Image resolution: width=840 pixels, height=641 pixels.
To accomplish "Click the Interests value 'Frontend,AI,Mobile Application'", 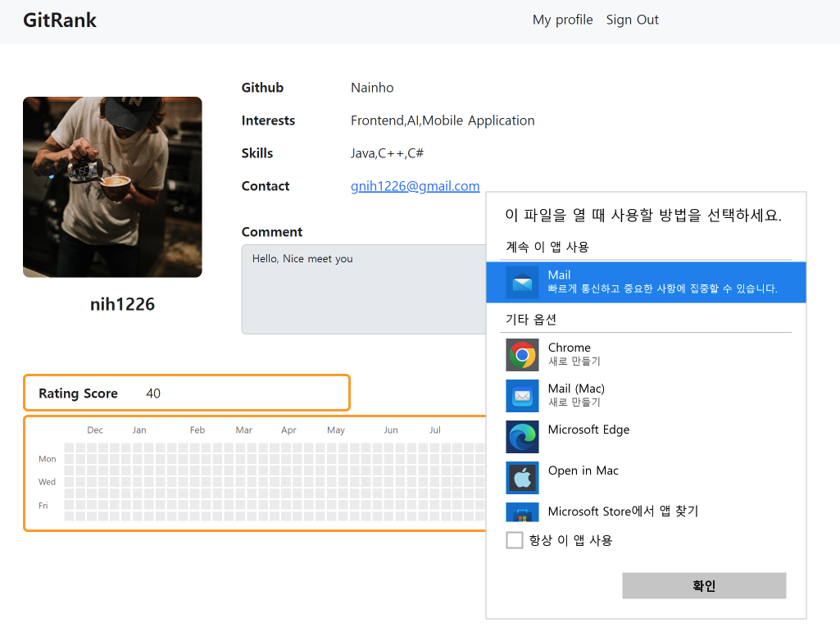I will tap(443, 120).
